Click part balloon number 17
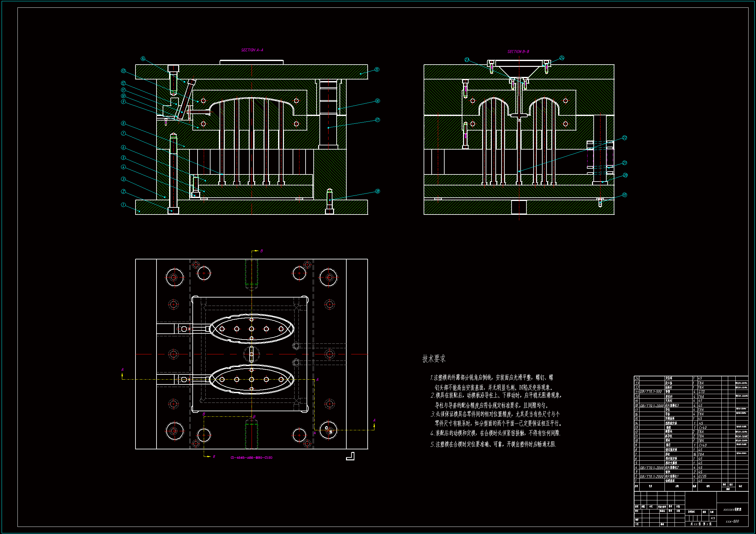The height and width of the screenshot is (534, 756). [x=377, y=120]
